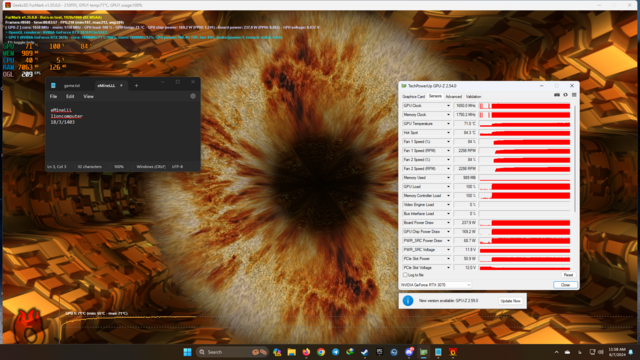Show hidden system tray icons chevron
Screen dimensions: 640x360
(x=556, y=352)
